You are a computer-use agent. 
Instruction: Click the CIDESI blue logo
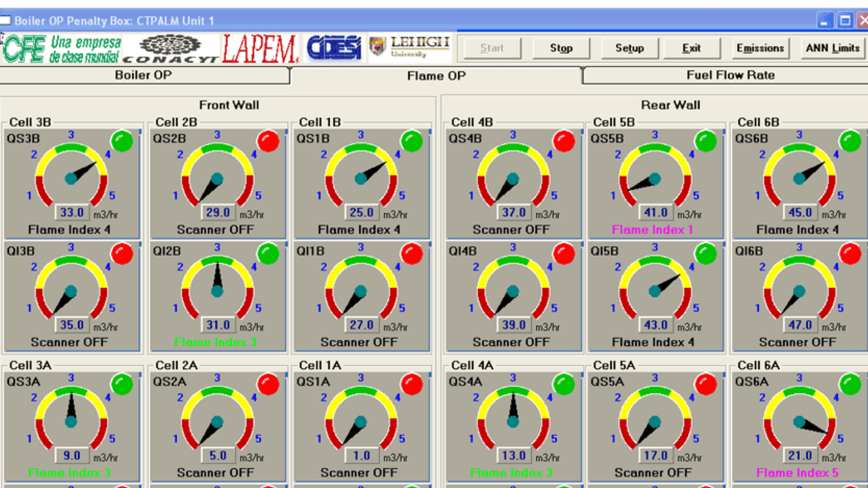pos(334,48)
